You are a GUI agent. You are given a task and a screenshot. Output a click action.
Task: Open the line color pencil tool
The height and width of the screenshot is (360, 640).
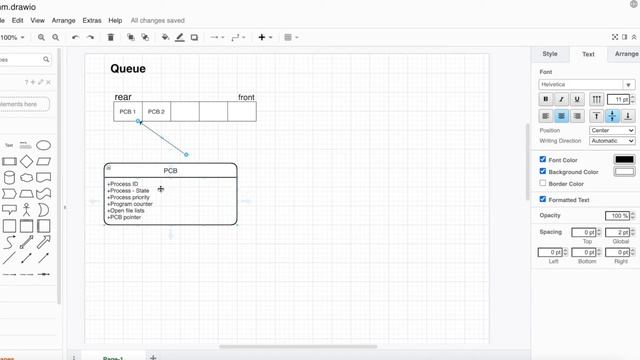click(x=180, y=37)
